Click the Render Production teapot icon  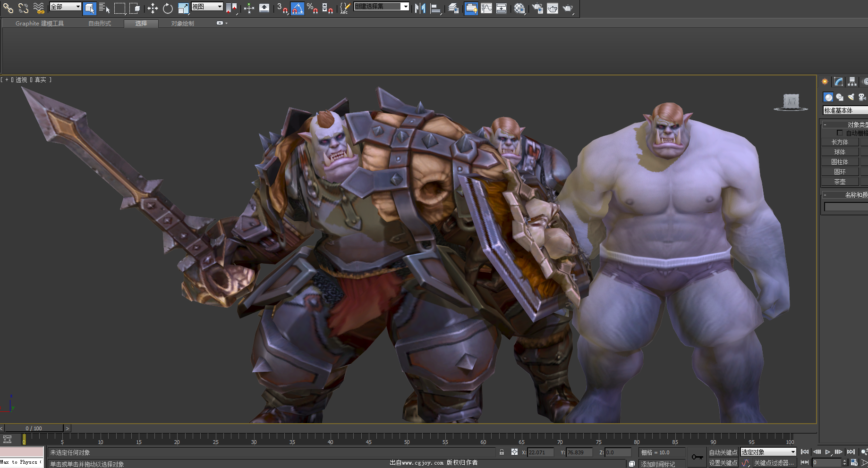pos(568,8)
